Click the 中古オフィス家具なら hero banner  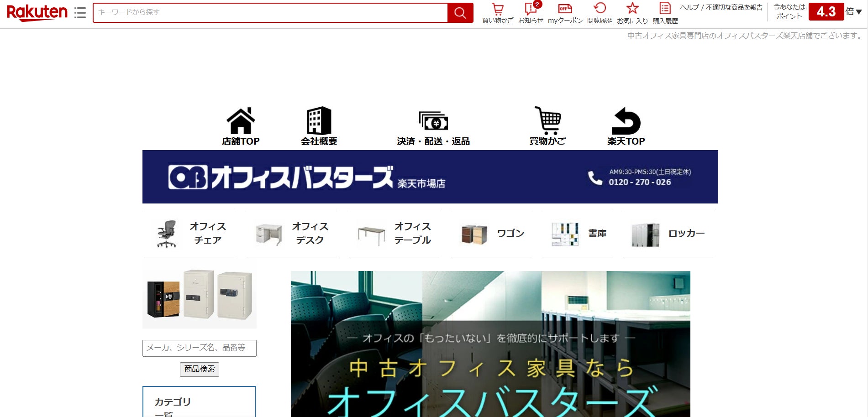[x=490, y=344]
